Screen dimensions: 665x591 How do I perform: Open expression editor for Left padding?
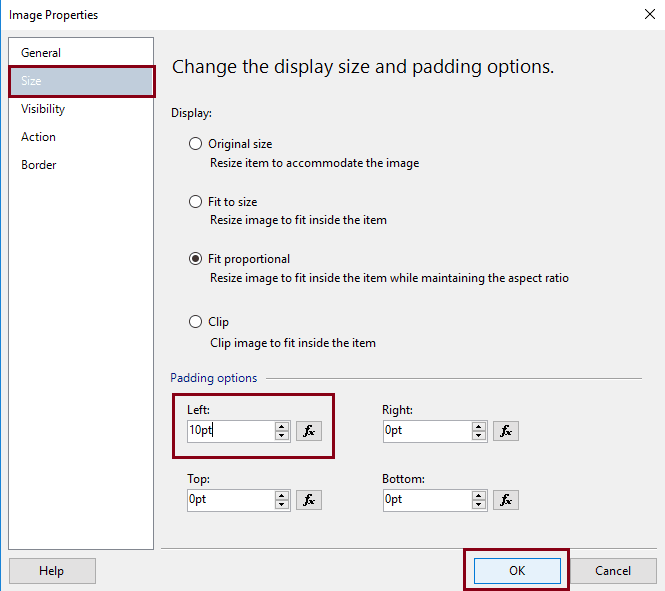coord(309,431)
